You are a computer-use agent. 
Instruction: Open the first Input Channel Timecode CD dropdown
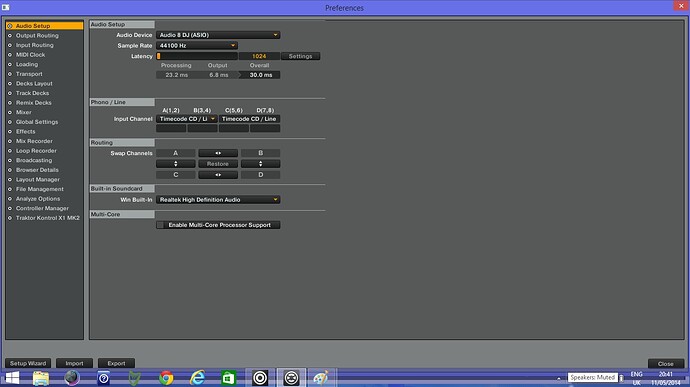187,119
